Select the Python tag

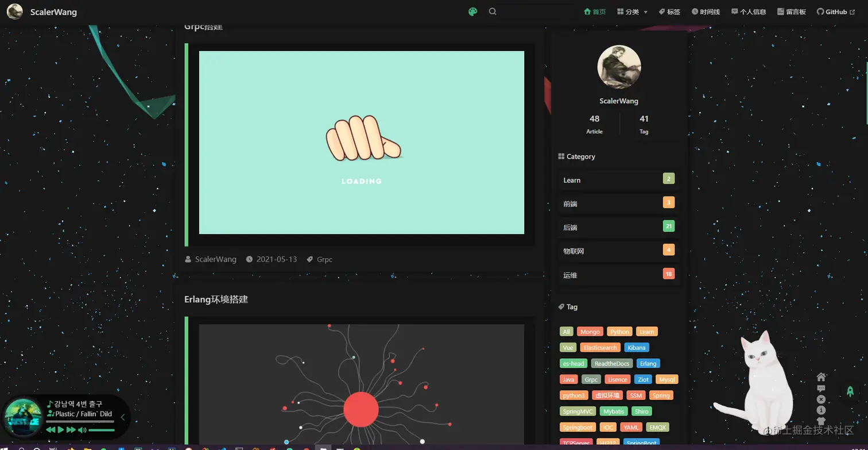click(620, 332)
